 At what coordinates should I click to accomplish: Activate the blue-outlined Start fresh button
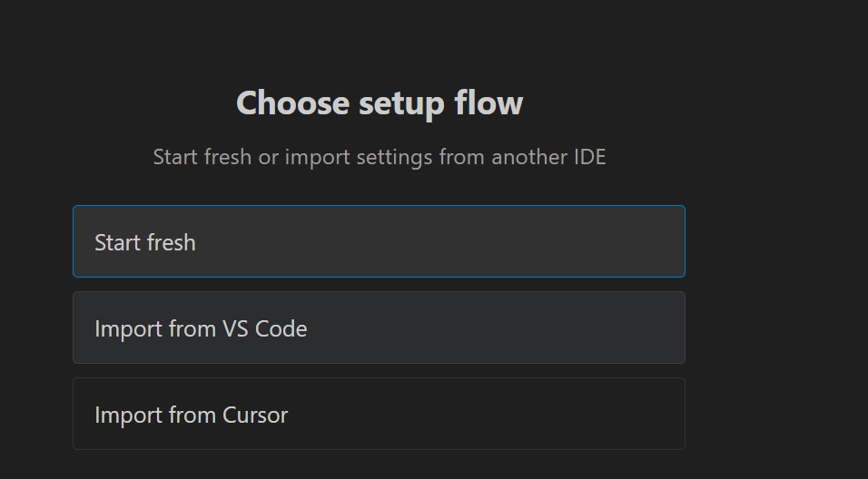point(379,241)
